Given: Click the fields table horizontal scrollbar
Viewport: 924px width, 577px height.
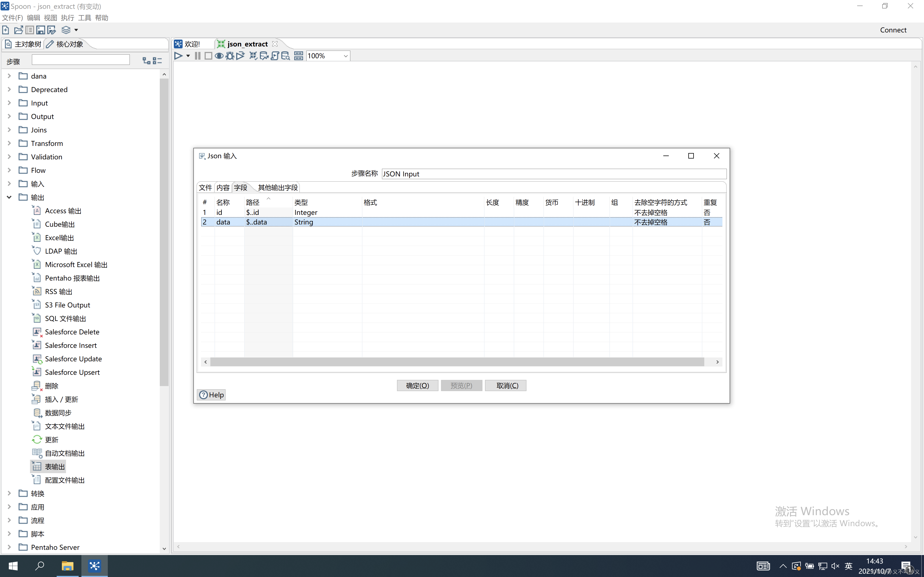Looking at the screenshot, I should (457, 362).
